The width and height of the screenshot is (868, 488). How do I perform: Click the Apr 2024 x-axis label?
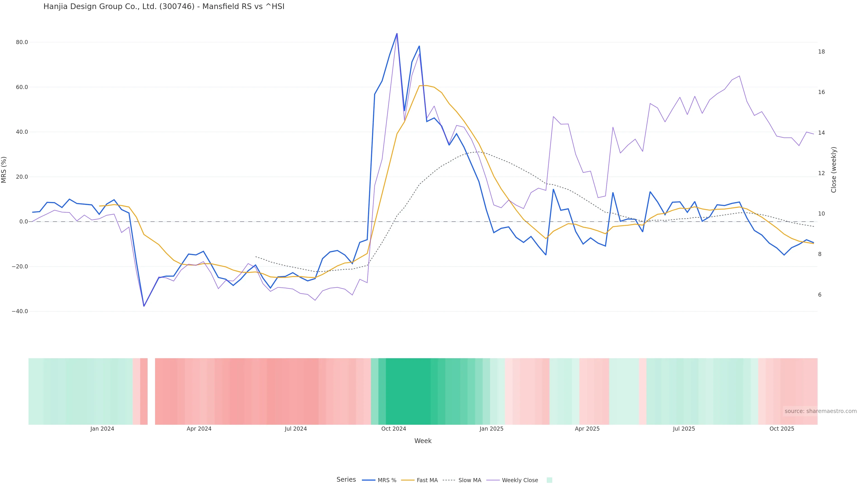tap(199, 429)
